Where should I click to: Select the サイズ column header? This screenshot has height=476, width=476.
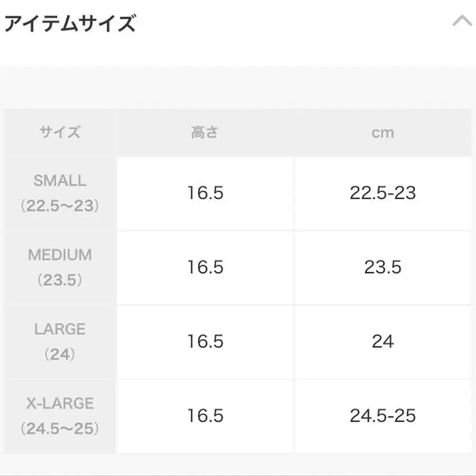[60, 132]
